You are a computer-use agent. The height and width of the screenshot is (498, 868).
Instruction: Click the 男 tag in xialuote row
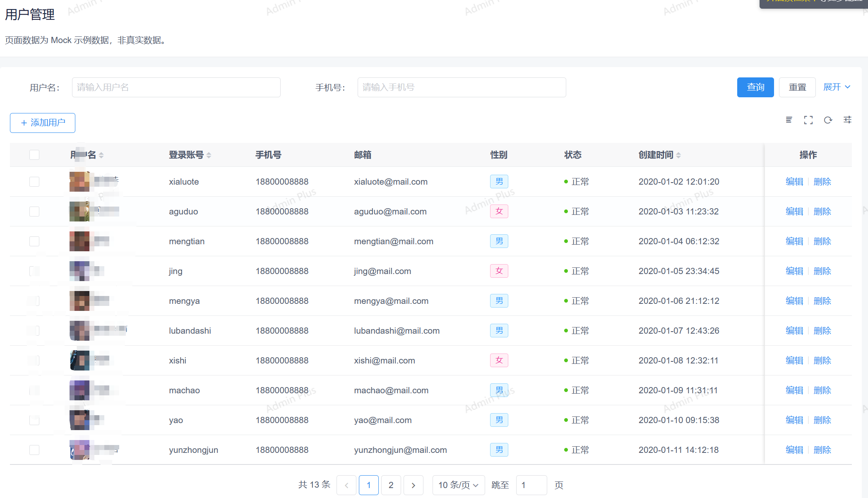(x=499, y=182)
